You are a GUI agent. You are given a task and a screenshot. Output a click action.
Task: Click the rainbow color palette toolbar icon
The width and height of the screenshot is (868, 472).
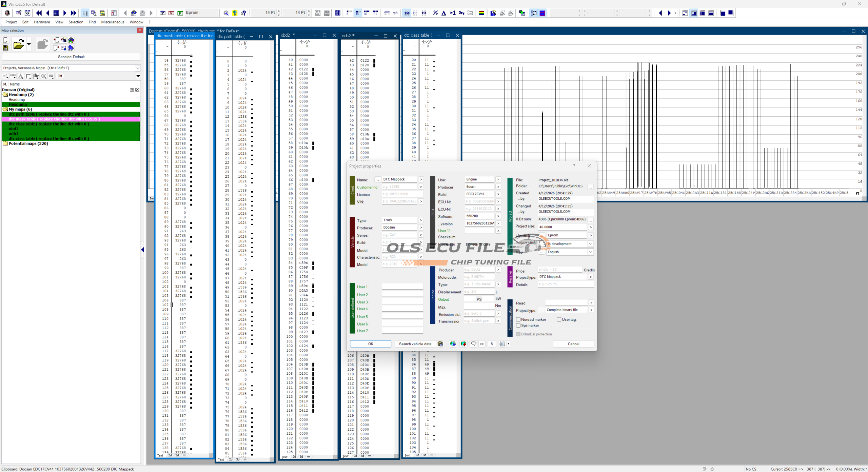click(x=481, y=13)
